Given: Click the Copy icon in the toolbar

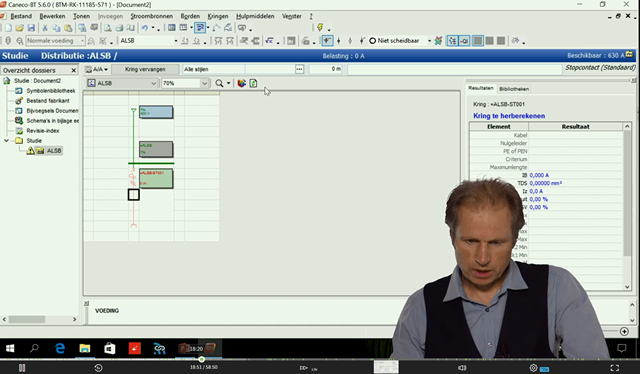Looking at the screenshot, I should point(56,28).
